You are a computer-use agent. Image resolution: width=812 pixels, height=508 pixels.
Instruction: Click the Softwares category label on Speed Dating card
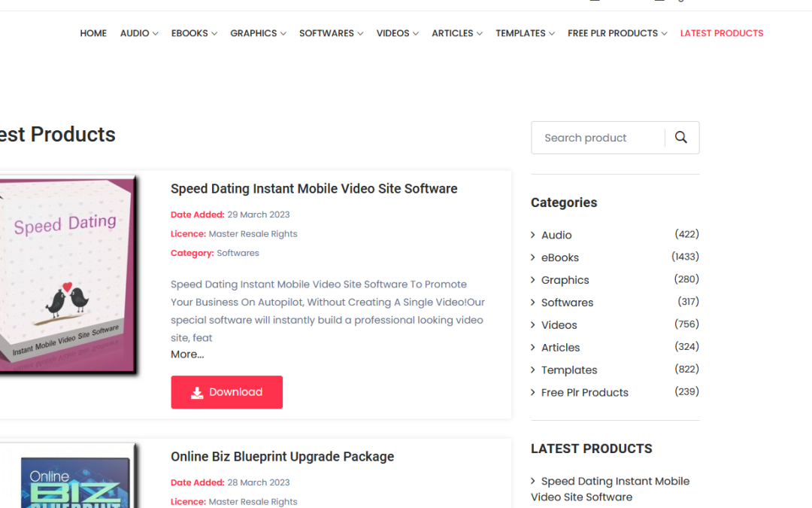[x=238, y=253]
